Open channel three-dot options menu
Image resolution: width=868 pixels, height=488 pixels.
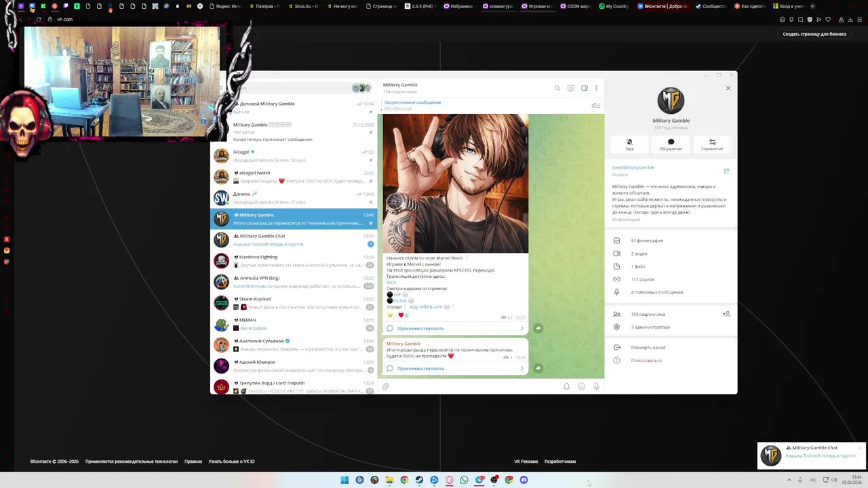[x=596, y=88]
